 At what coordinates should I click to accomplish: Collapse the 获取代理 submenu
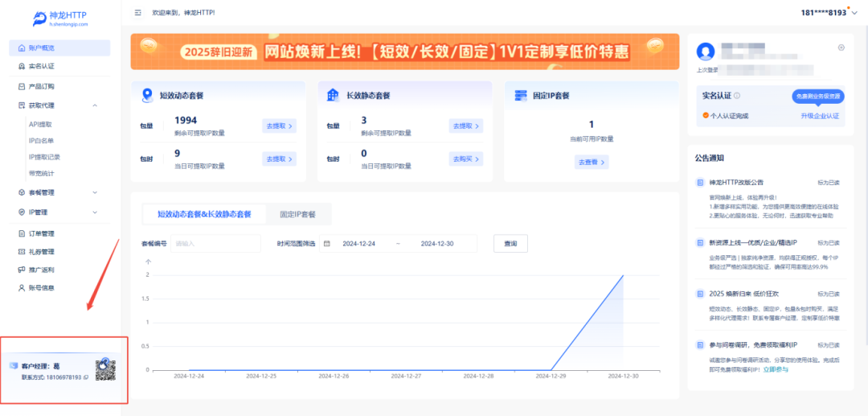pos(95,105)
